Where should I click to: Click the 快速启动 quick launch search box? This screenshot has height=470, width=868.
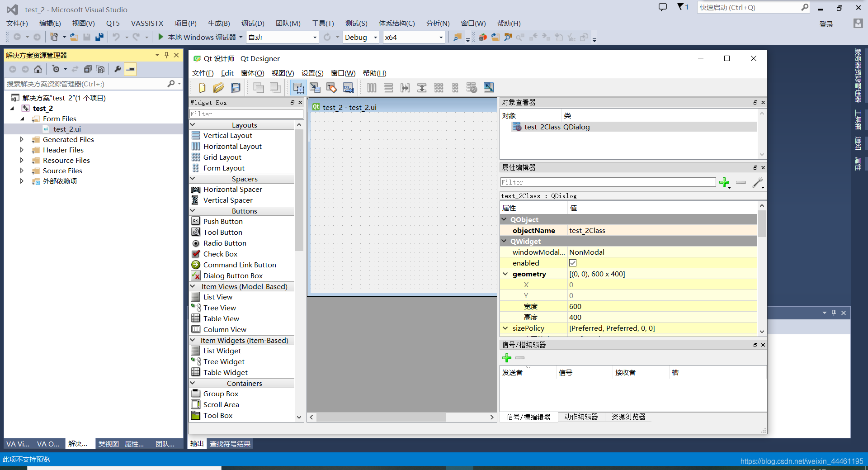coord(749,7)
